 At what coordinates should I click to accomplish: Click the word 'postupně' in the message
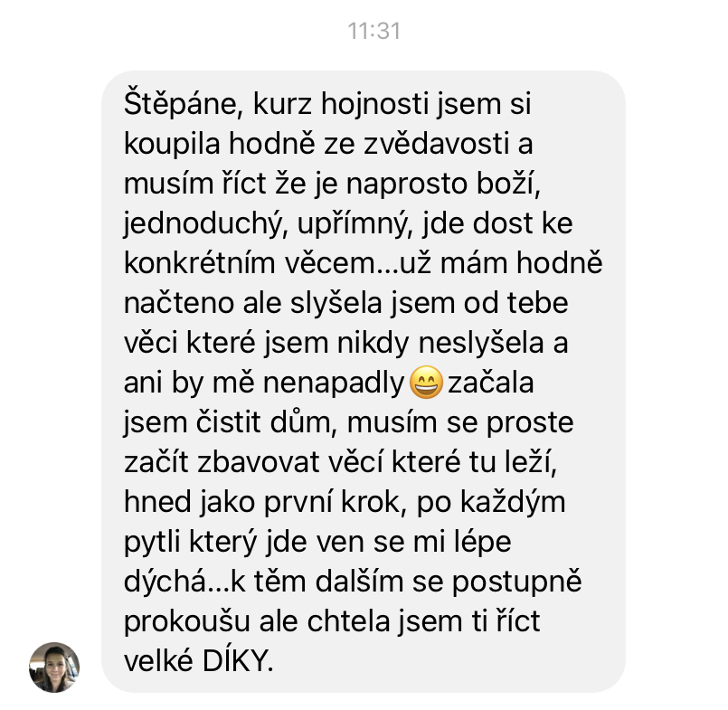point(516,582)
